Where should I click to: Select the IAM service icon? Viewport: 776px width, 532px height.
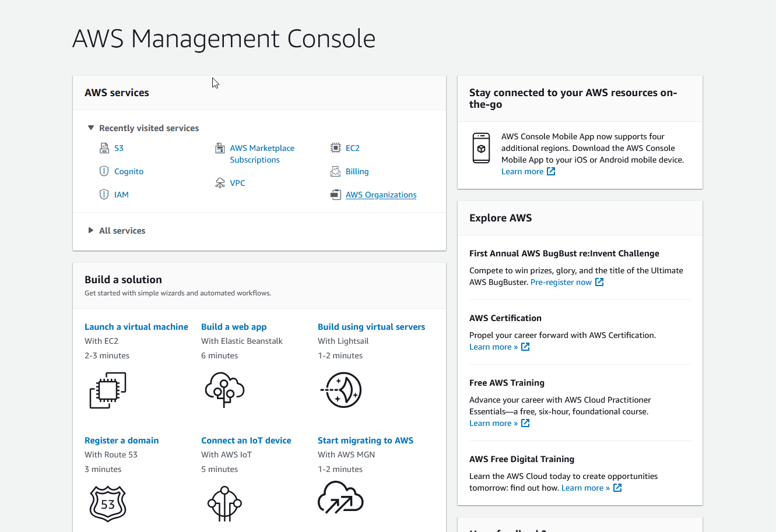(103, 194)
